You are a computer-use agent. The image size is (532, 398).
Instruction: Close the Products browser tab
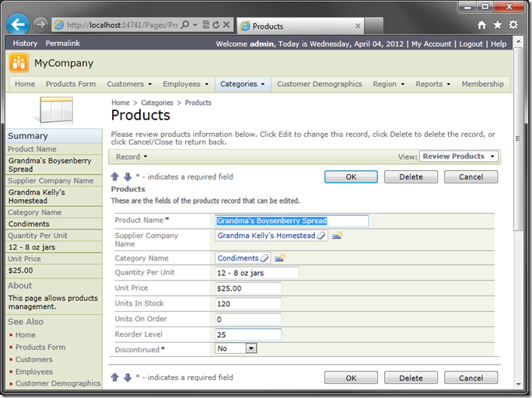[358, 26]
